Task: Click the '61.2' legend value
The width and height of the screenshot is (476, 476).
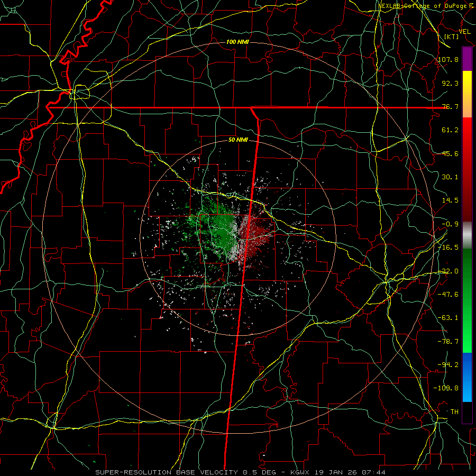Action: coord(450,130)
